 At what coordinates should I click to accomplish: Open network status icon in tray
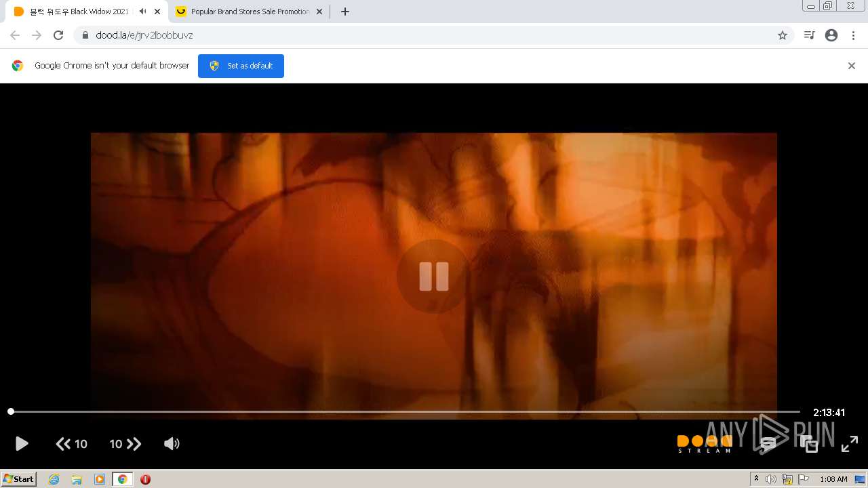coord(787,479)
